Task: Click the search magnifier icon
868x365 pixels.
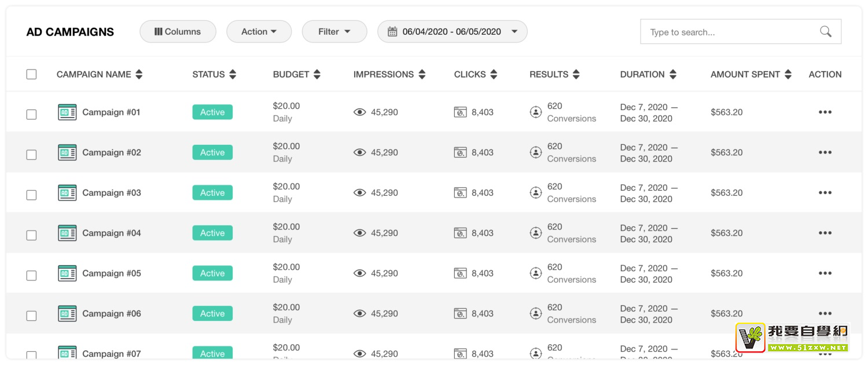Action: 826,32
